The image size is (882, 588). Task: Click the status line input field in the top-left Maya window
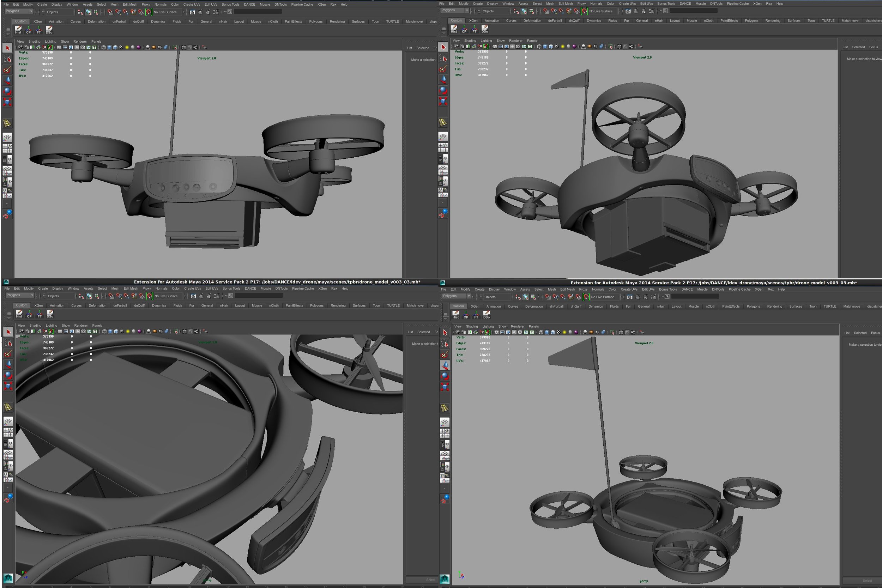tap(258, 12)
